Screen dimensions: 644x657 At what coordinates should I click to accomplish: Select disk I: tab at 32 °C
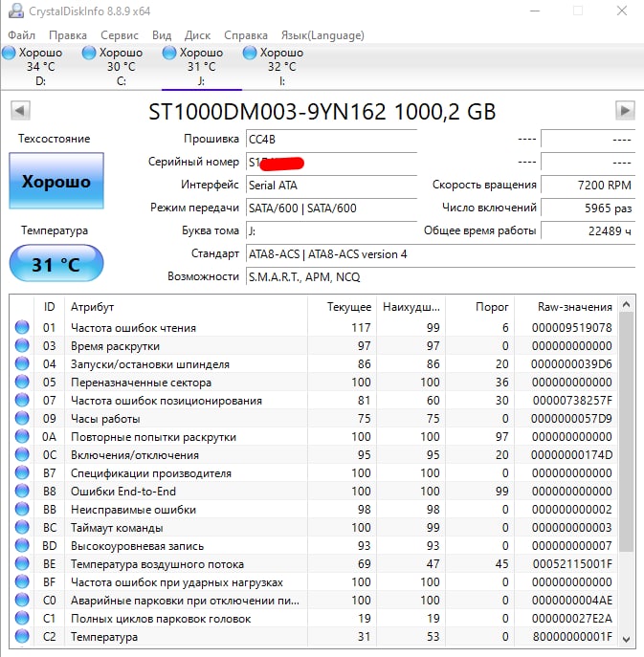(x=282, y=66)
